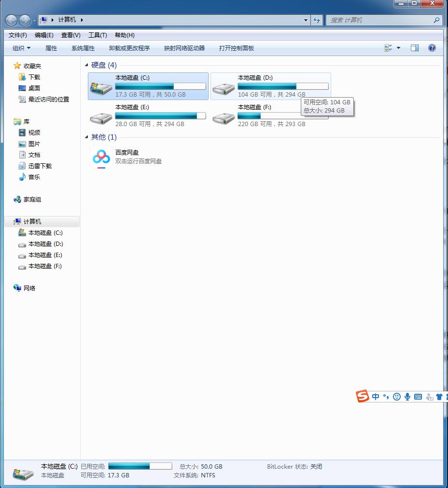Open Sogou skin shirt icon
Image resolution: width=448 pixels, height=488 pixels.
click(x=439, y=397)
